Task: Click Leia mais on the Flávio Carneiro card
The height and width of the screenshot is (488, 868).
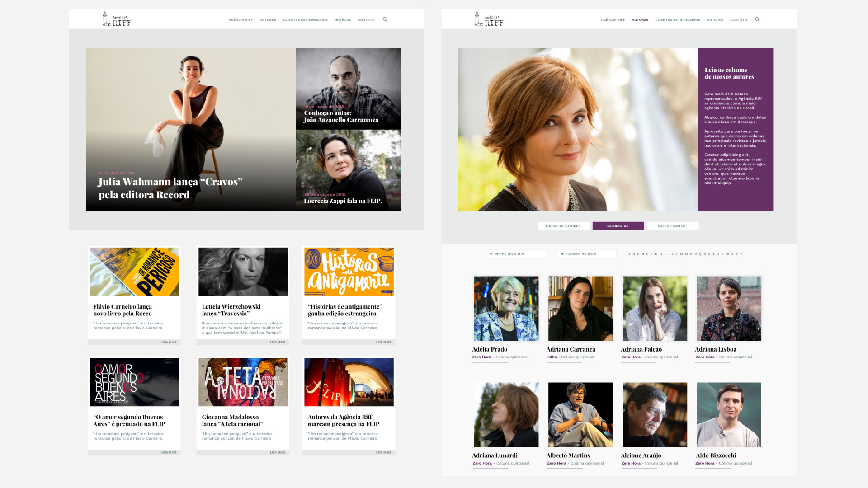Action: pos(169,342)
